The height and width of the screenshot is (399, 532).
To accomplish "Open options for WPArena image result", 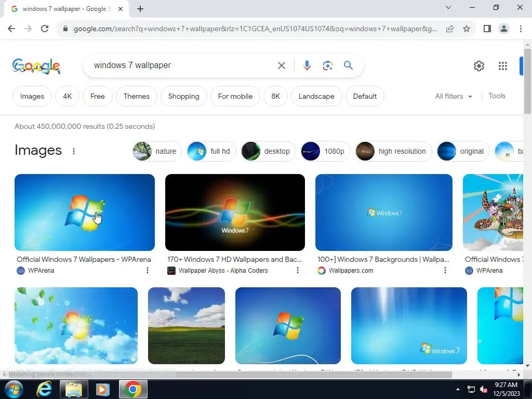I will tap(147, 270).
